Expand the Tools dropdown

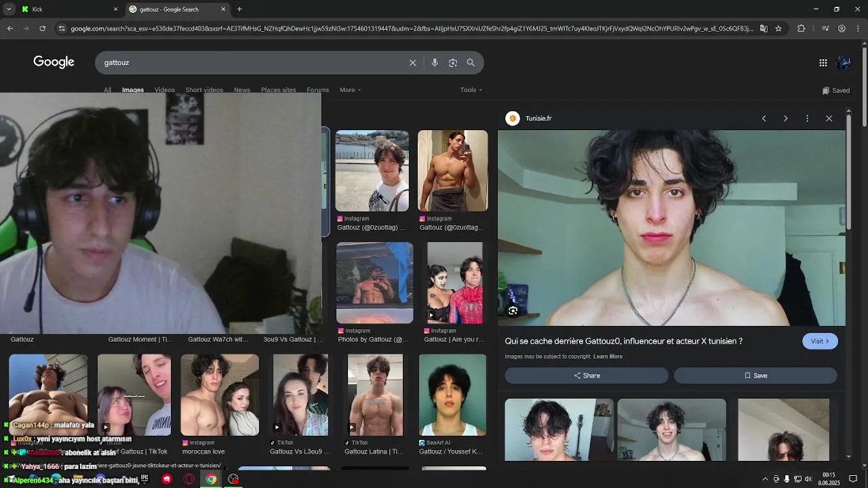point(471,89)
